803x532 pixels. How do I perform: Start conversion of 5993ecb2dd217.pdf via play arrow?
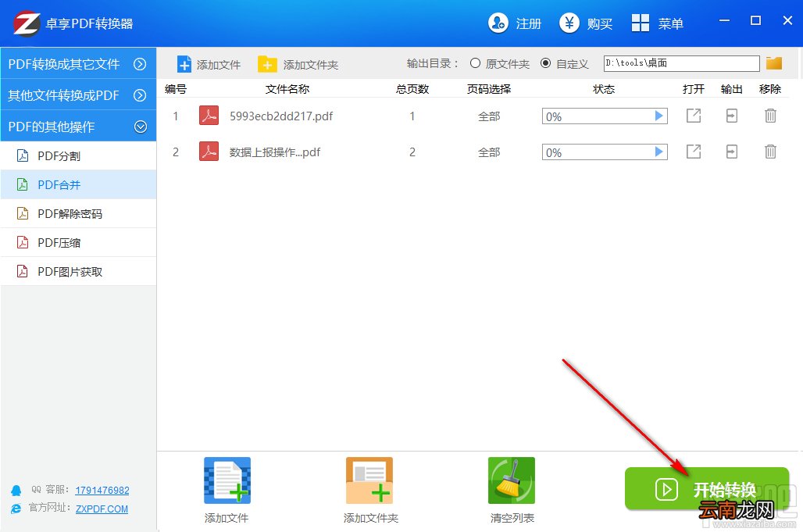pyautogui.click(x=659, y=116)
